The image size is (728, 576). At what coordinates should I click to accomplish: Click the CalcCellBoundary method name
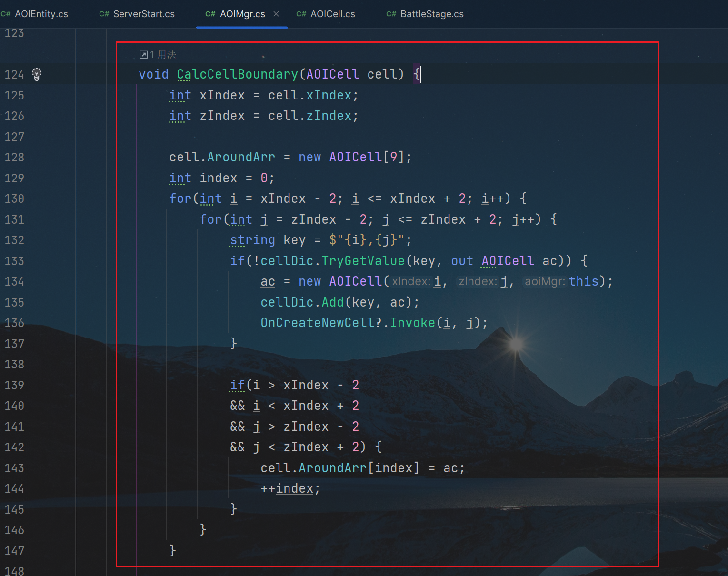click(x=237, y=74)
